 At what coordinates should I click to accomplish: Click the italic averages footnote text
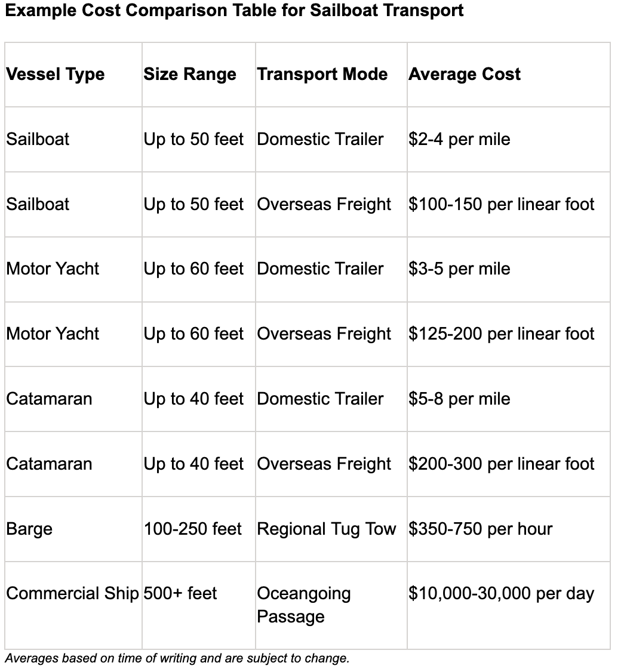tap(177, 658)
